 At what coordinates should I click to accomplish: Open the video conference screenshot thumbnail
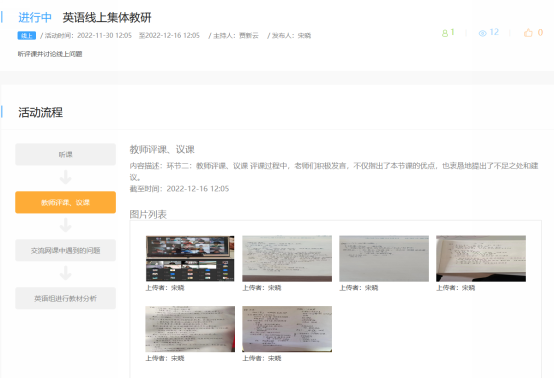coord(190,259)
